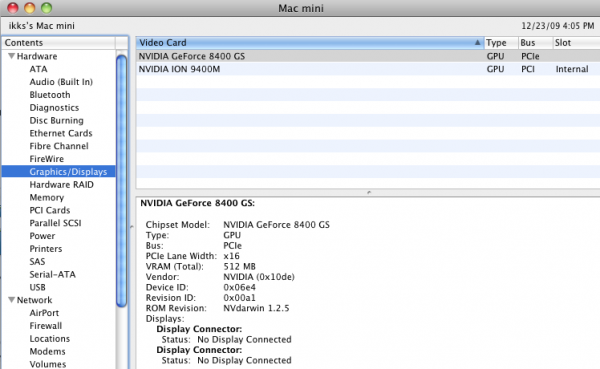Click PCIe Lane Width value x16

pyautogui.click(x=231, y=256)
